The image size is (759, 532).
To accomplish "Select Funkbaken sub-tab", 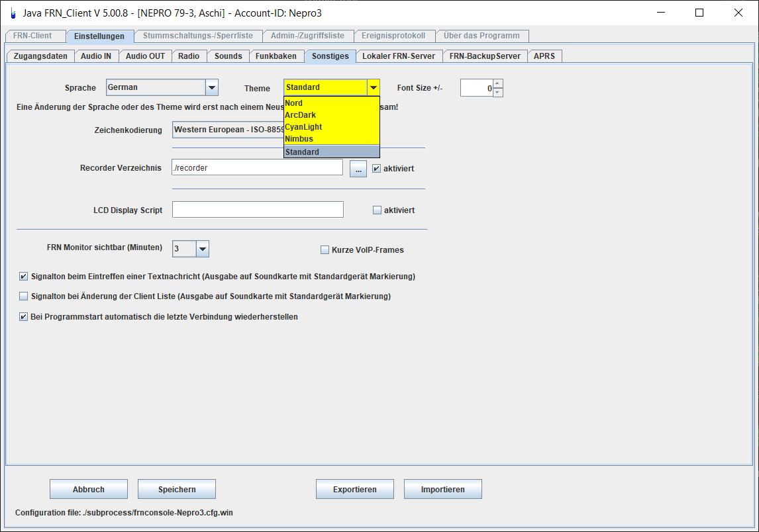I will (x=276, y=56).
